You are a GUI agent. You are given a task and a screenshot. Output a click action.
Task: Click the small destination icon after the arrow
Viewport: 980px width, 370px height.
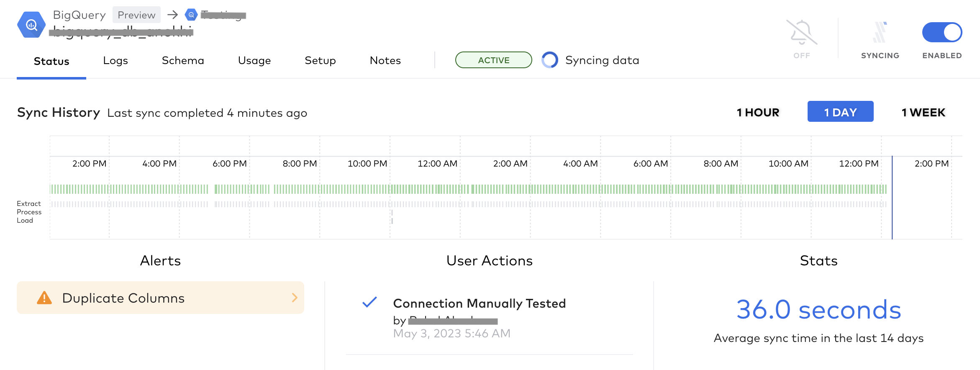tap(191, 15)
